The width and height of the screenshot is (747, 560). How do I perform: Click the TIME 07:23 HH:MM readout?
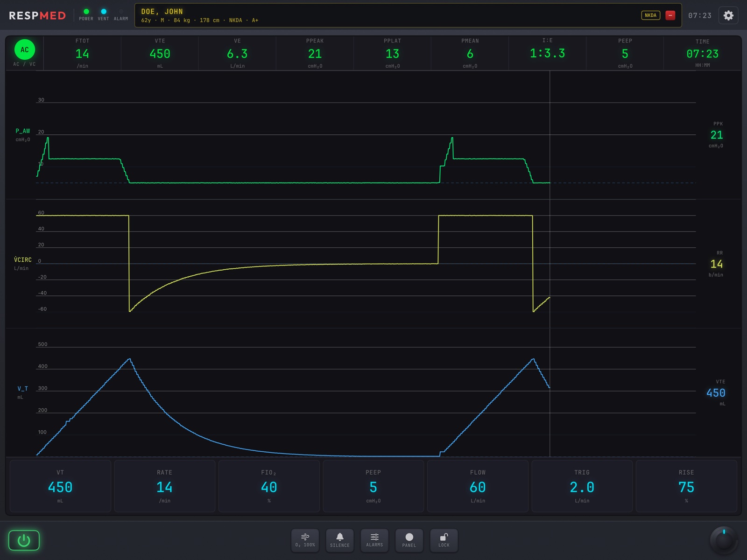click(702, 53)
